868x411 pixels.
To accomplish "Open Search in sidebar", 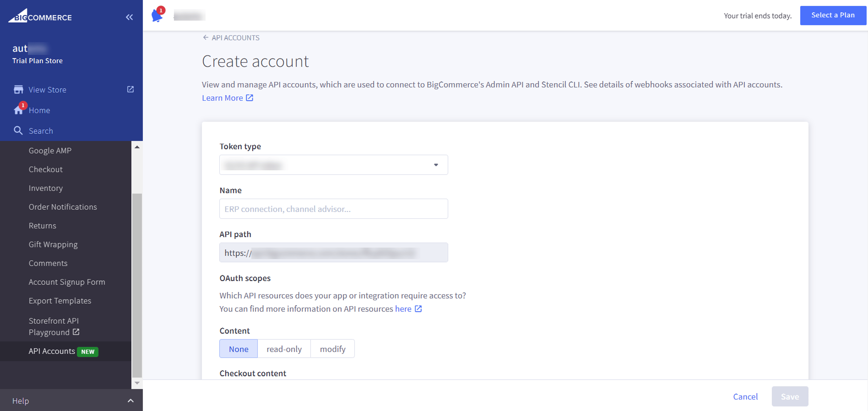I will pyautogui.click(x=41, y=131).
